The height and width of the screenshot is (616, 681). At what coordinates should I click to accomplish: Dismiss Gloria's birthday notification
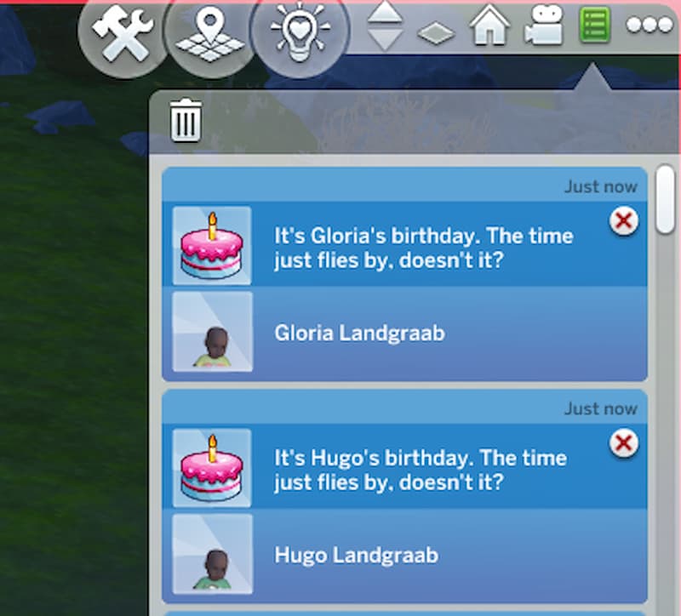[x=624, y=221]
